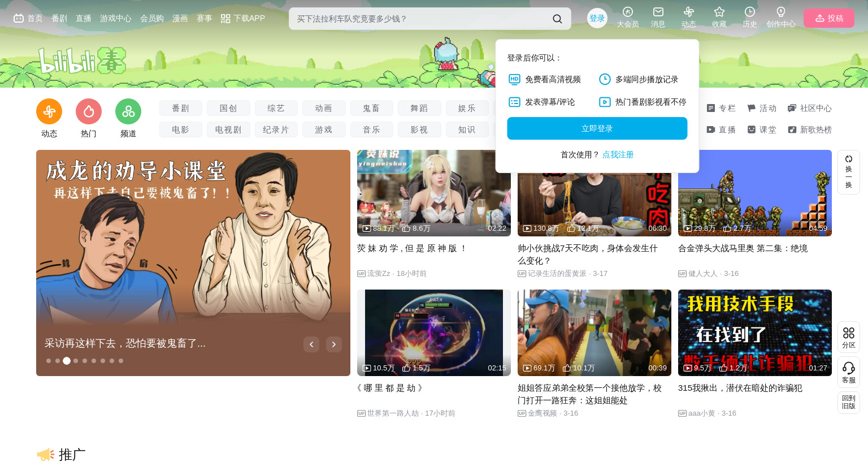Open 客服 customer service headset icon
Screen dimensions: 868x466
click(848, 372)
